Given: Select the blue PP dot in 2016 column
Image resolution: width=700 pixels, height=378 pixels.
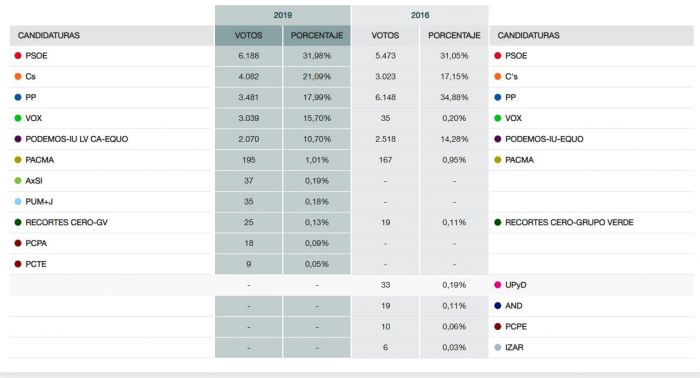Looking at the screenshot, I should pyautogui.click(x=498, y=97).
